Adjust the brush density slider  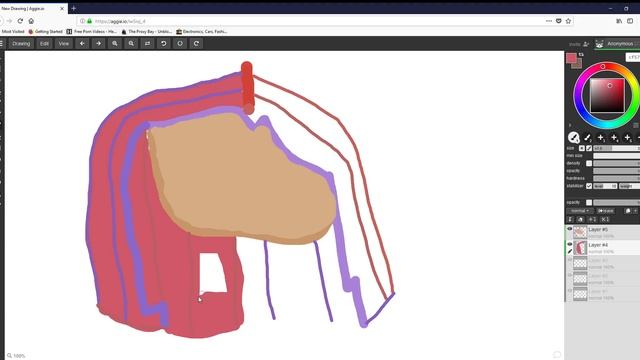point(616,163)
